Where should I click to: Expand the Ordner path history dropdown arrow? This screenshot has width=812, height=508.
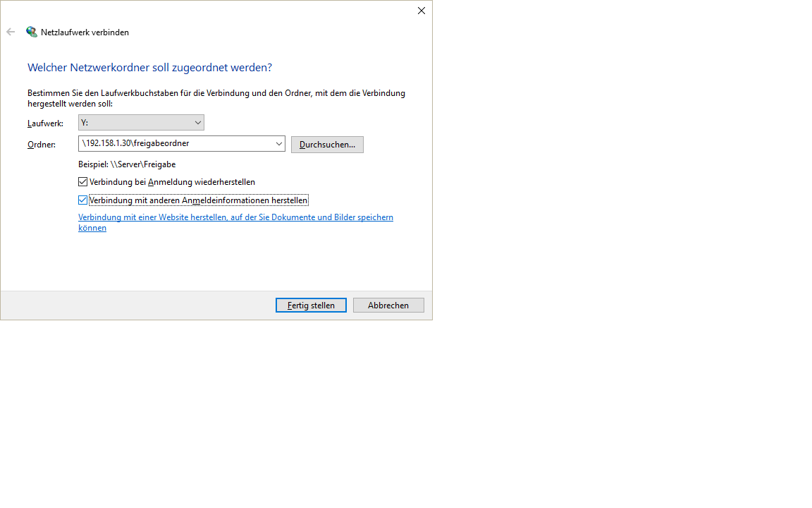point(278,144)
